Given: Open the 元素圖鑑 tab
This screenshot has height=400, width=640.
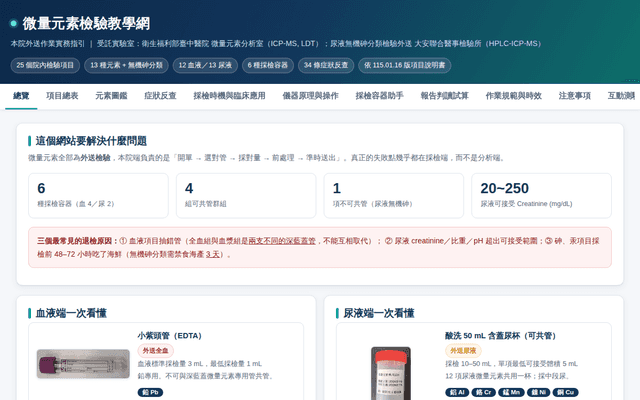Looking at the screenshot, I should (111, 96).
